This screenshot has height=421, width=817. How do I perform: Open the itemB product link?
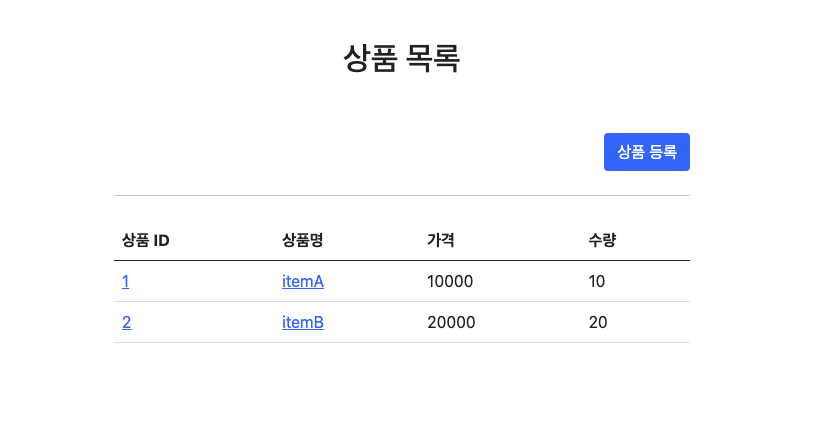click(303, 323)
